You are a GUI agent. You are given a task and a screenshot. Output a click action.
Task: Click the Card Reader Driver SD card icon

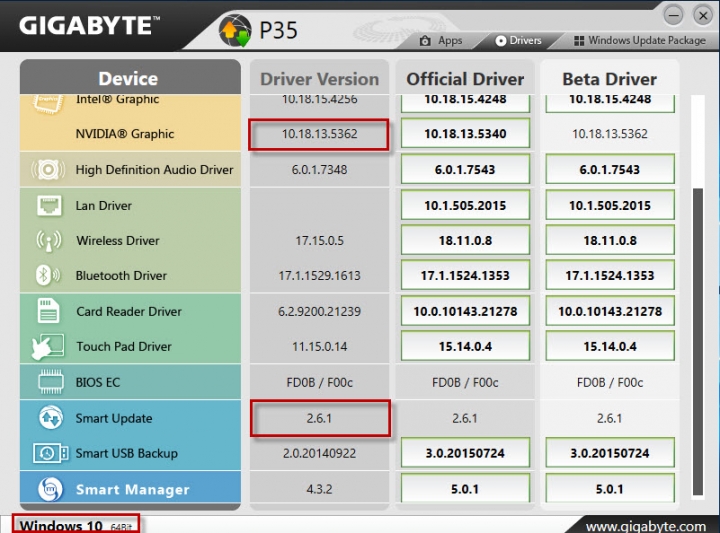pos(48,311)
